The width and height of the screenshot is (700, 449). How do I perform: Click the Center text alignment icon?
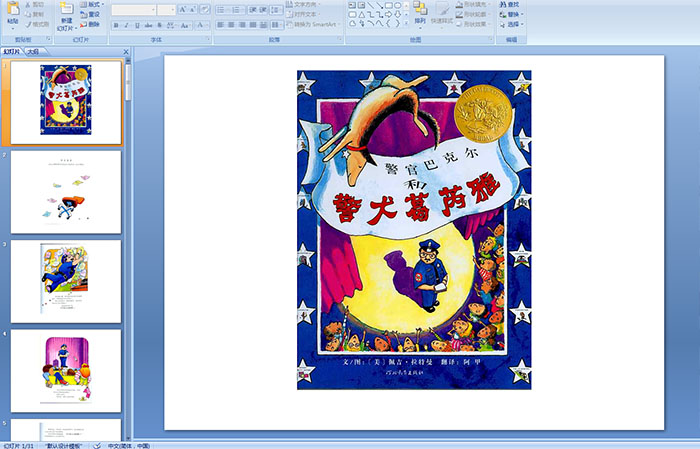click(x=231, y=25)
